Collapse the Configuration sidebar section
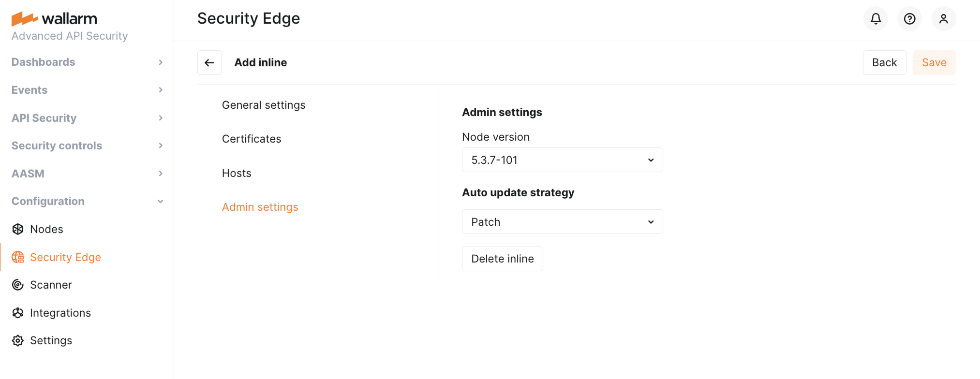980x379 pixels. (x=87, y=201)
